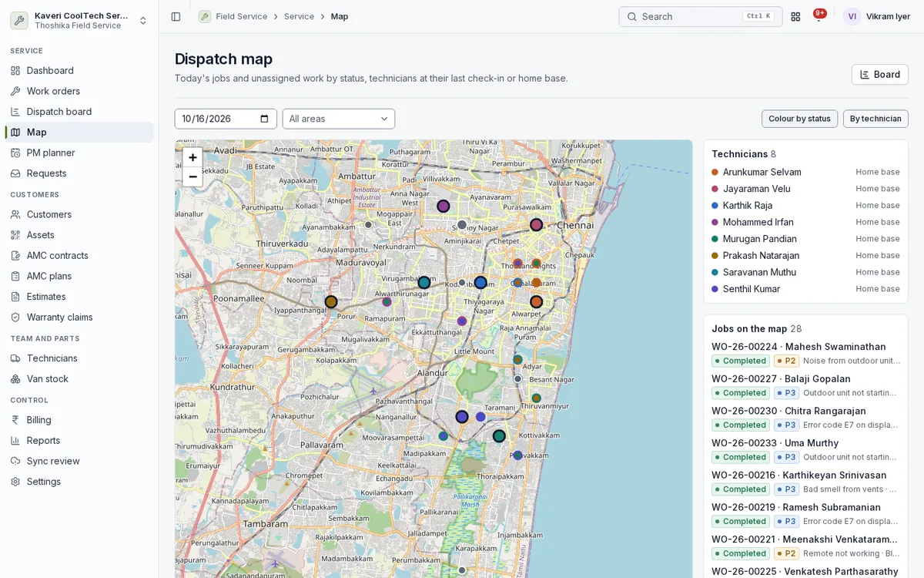Toggle the sidebar panel icon
924x578 pixels.
coord(176,16)
